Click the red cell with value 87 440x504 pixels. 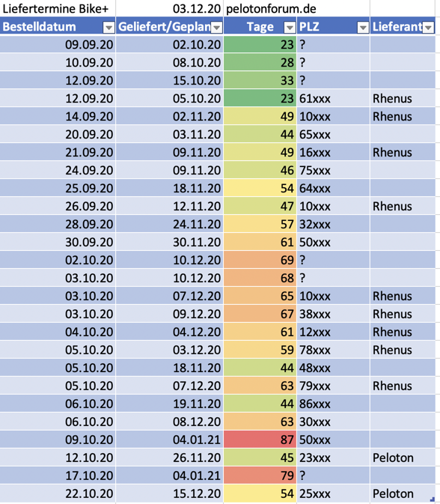[260, 440]
